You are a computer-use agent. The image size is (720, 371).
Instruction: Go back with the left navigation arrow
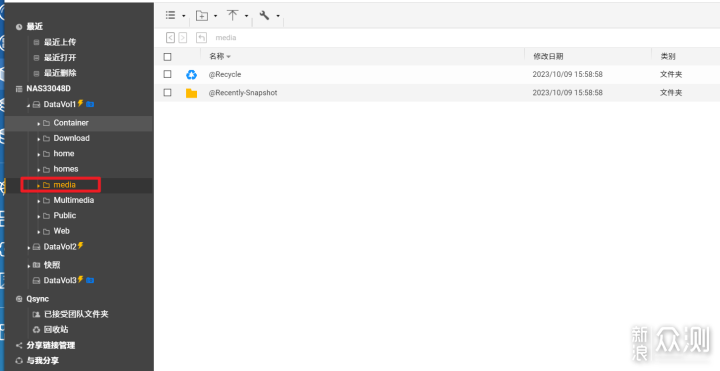pyautogui.click(x=170, y=38)
